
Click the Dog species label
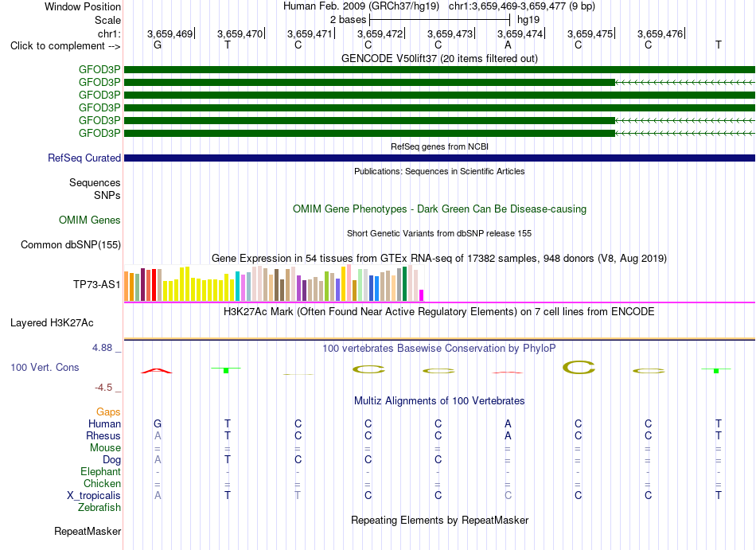click(x=112, y=460)
